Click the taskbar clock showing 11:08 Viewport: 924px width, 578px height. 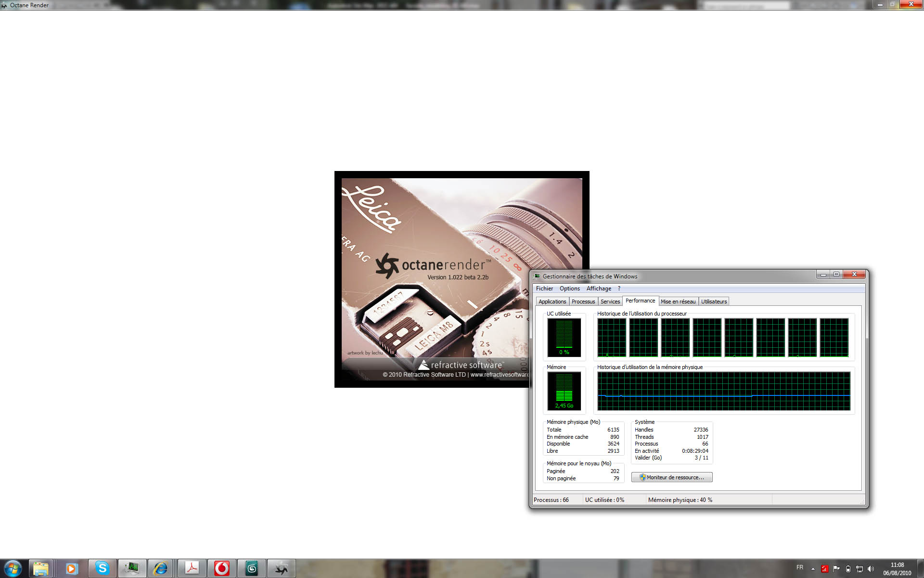coord(897,569)
